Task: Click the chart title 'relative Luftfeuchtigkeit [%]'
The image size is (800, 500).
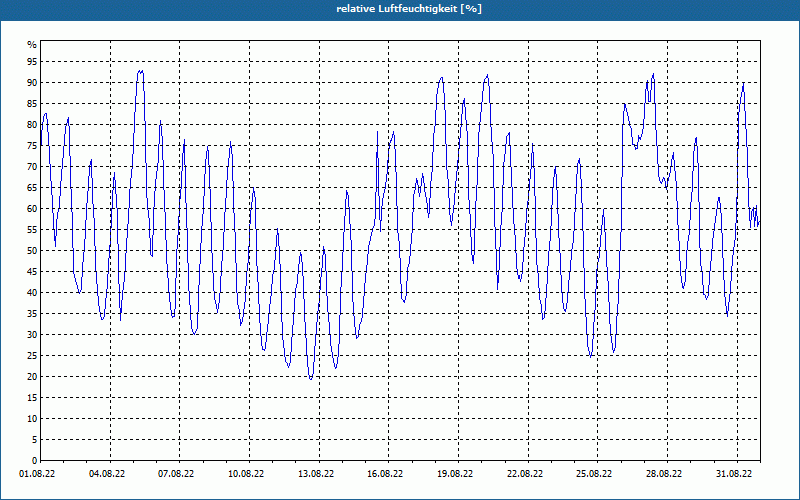Action: pos(409,9)
